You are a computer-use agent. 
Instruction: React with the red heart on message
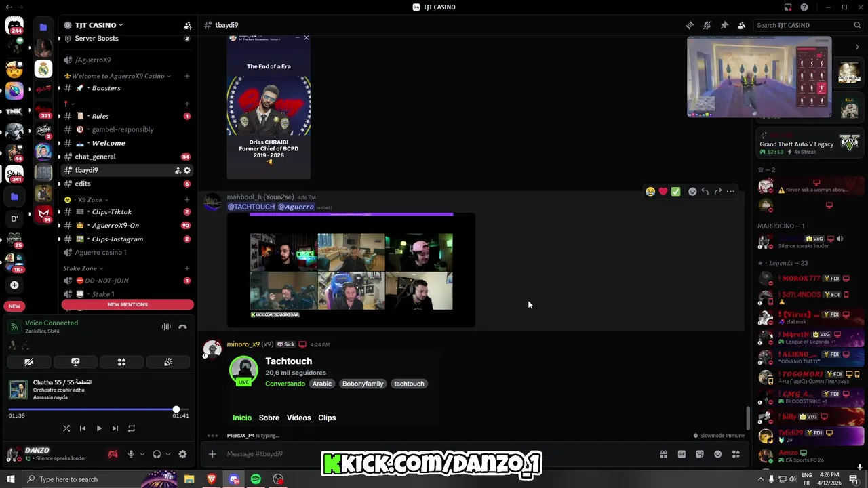coord(663,192)
